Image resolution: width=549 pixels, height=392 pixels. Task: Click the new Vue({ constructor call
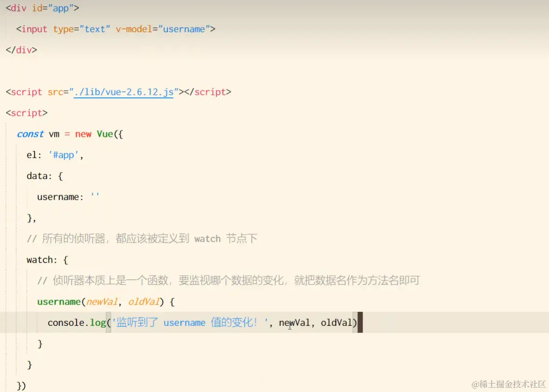tap(99, 134)
